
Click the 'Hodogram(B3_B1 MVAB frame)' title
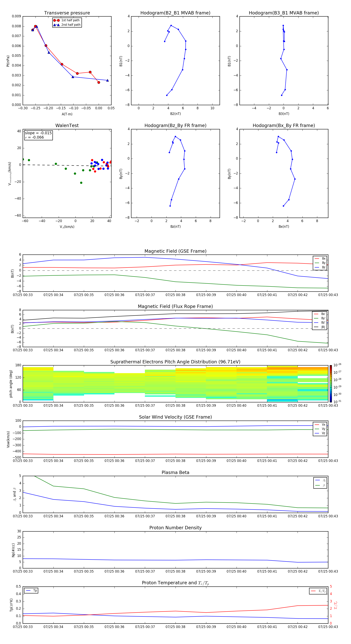tap(284, 13)
